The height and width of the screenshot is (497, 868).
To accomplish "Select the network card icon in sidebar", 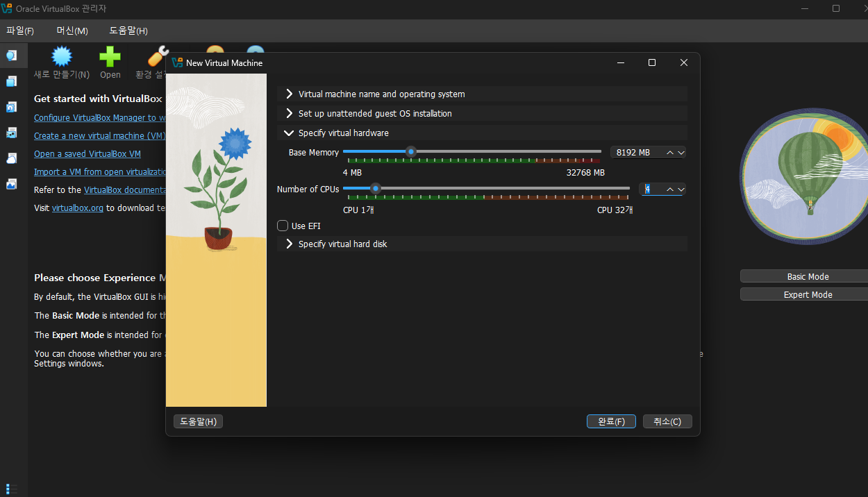I will coord(12,133).
